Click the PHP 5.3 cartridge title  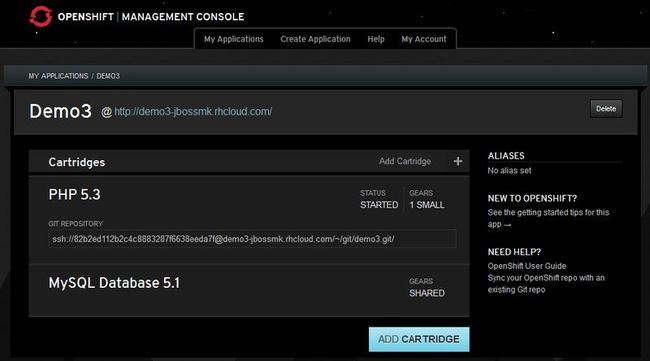pyautogui.click(x=75, y=194)
